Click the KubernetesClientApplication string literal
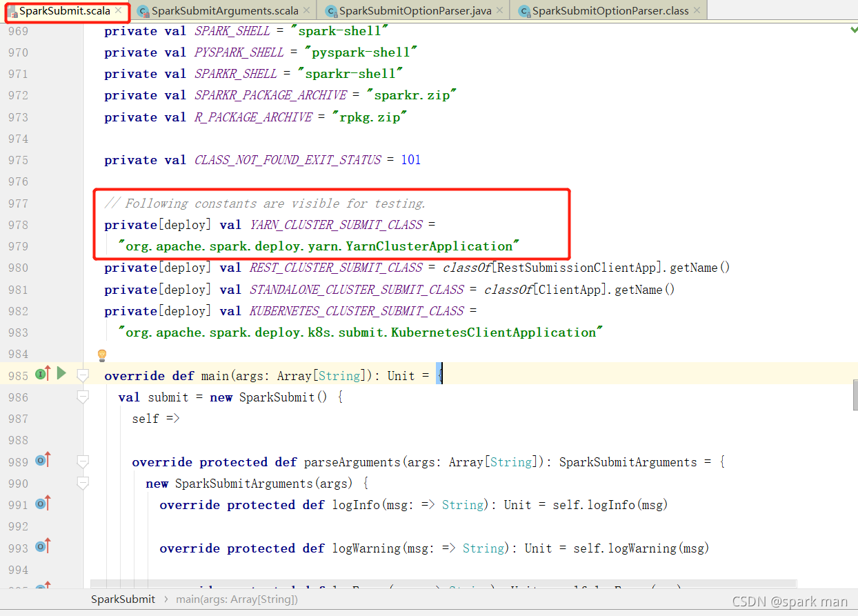 [361, 332]
